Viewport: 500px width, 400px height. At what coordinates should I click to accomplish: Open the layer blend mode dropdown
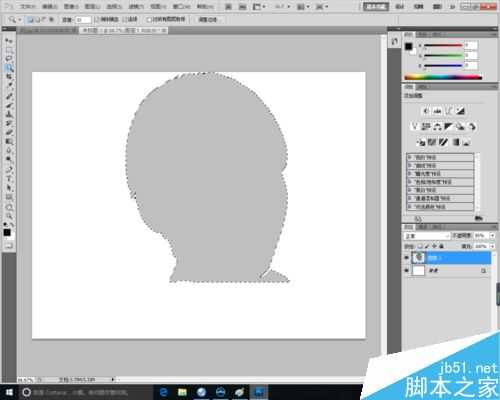click(427, 236)
